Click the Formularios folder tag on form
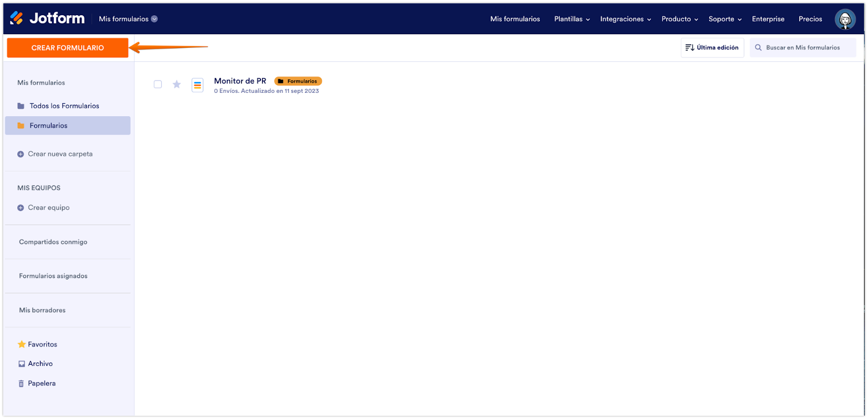Image resolution: width=868 pixels, height=419 pixels. [298, 81]
